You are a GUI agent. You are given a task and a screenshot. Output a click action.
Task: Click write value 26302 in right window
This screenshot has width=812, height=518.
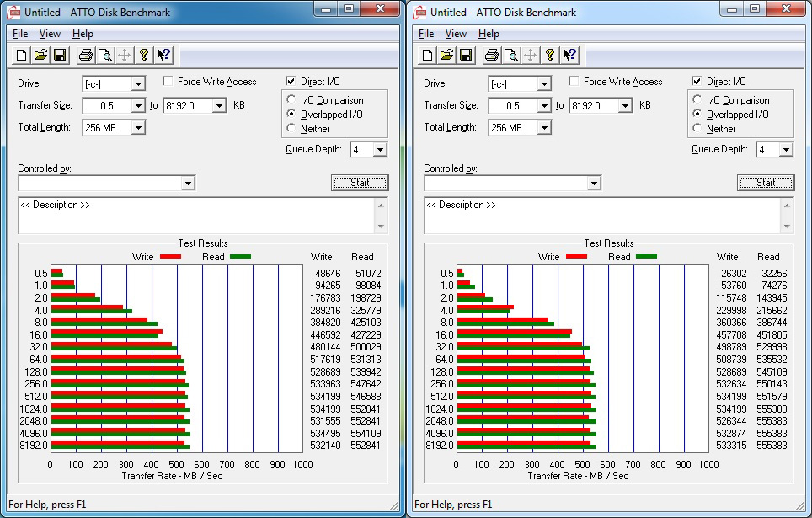pos(734,273)
